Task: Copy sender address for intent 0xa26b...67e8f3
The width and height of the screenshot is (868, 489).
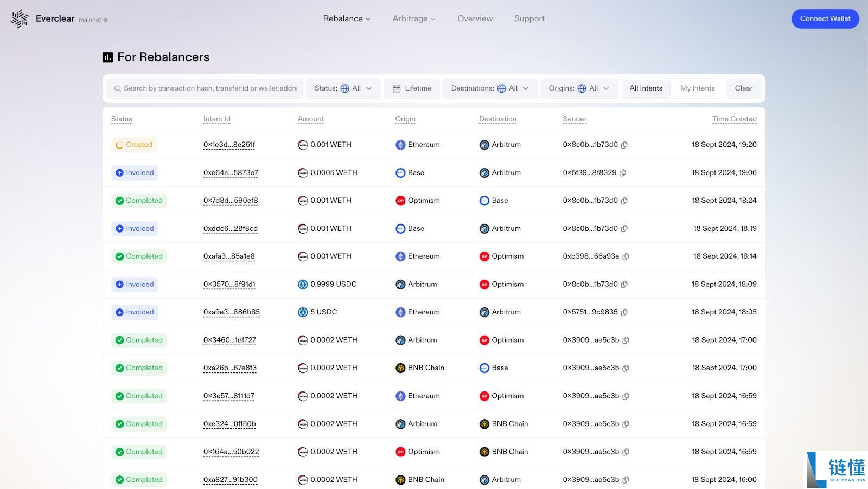Action: click(626, 368)
